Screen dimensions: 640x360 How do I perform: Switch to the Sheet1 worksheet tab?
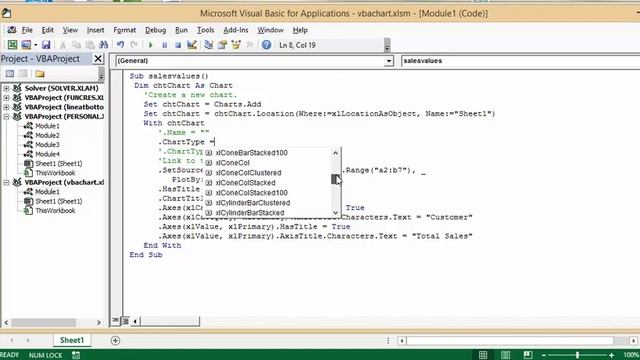click(72, 340)
